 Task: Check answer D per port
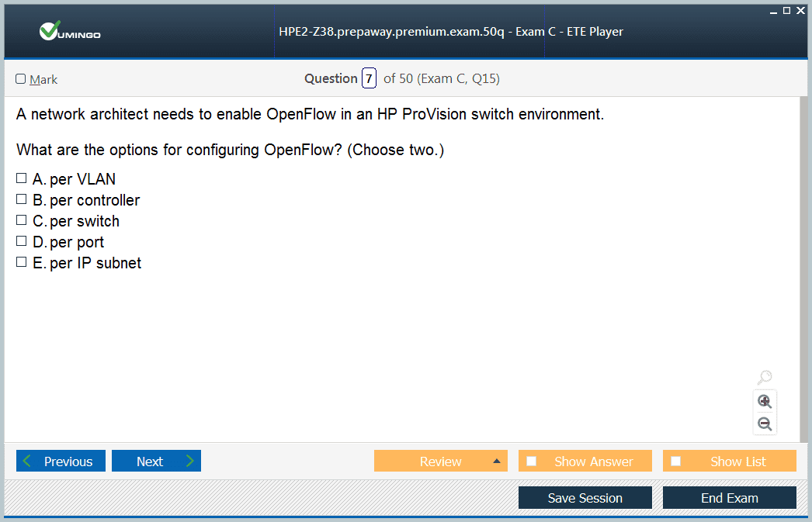21,241
